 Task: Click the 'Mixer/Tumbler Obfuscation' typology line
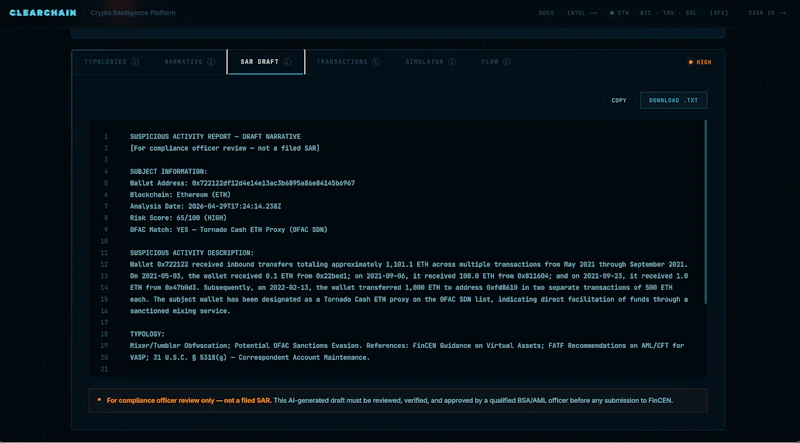407,346
